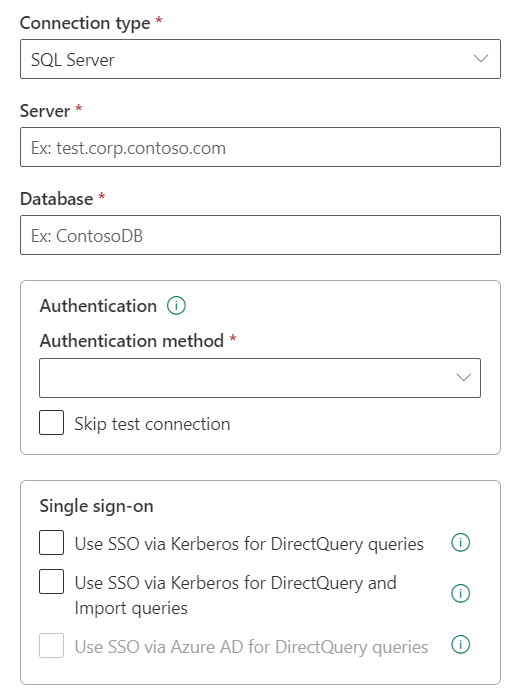Viewport: 527px width, 697px height.
Task: Click the "Authentication method" label
Action: [x=132, y=341]
